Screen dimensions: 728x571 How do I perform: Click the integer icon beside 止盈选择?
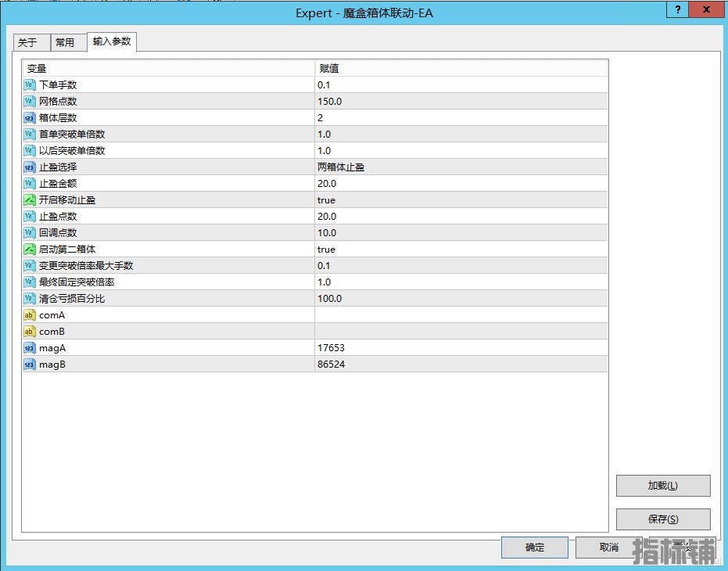(29, 167)
